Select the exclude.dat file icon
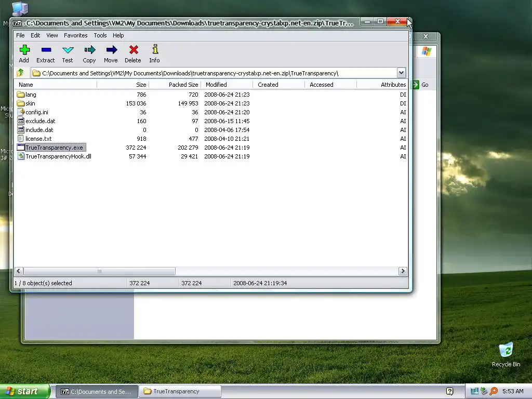 click(21, 121)
